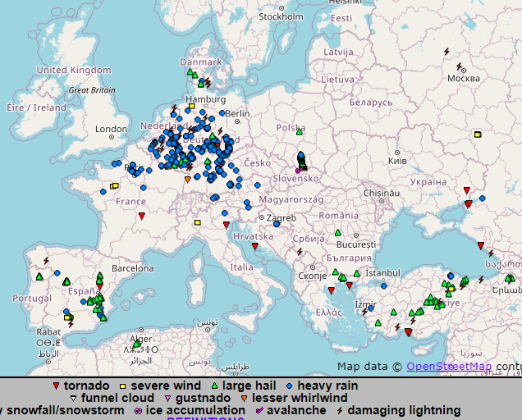The width and height of the screenshot is (522, 420).
Task: Click the 'lesser whirlwind' legend label
Action: pyautogui.click(x=300, y=398)
